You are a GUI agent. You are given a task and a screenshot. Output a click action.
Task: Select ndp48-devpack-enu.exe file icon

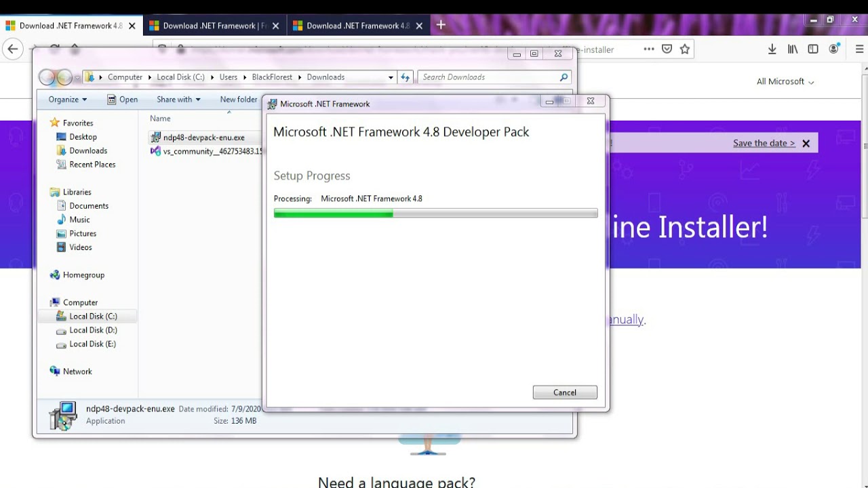pos(155,138)
